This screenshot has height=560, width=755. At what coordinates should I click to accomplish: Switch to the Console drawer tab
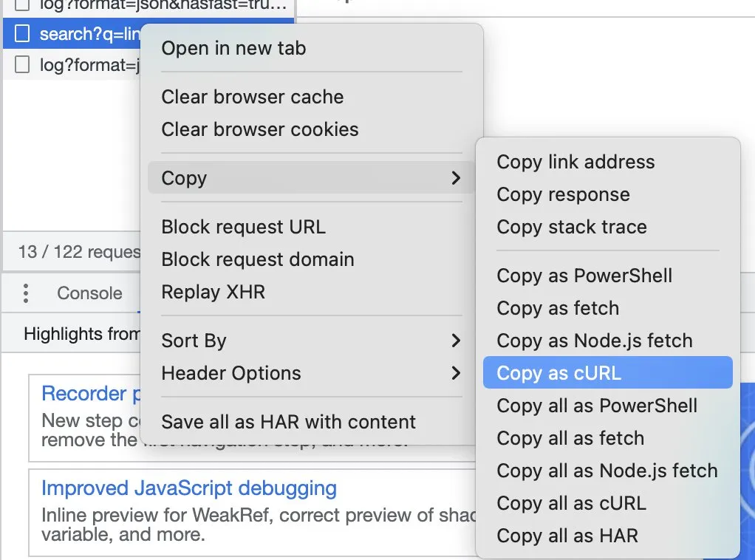(x=89, y=293)
